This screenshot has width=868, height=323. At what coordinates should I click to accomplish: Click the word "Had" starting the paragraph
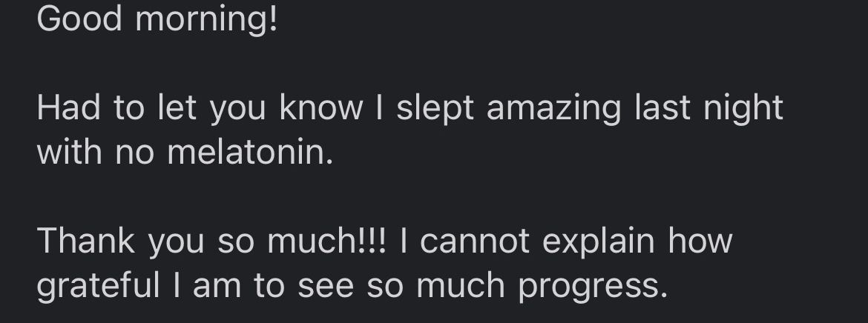click(69, 108)
